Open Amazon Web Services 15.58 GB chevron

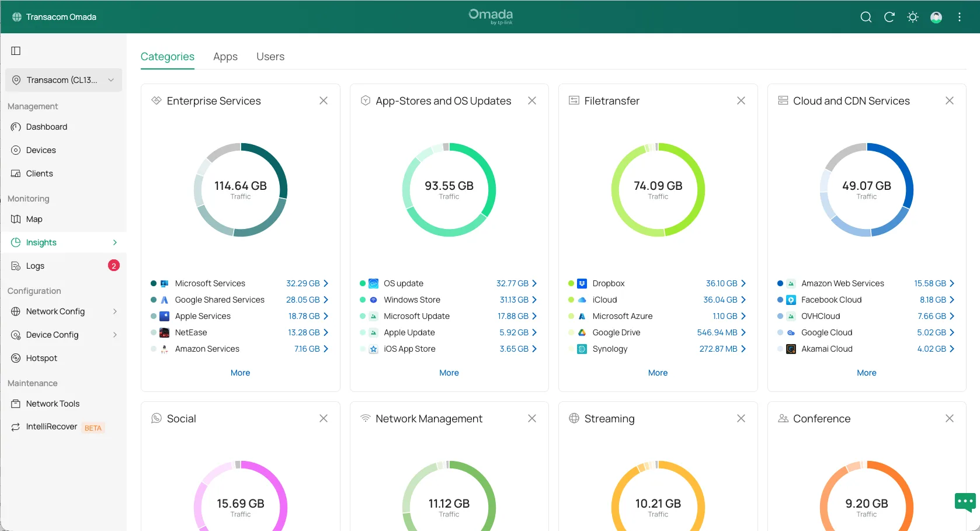pos(952,283)
